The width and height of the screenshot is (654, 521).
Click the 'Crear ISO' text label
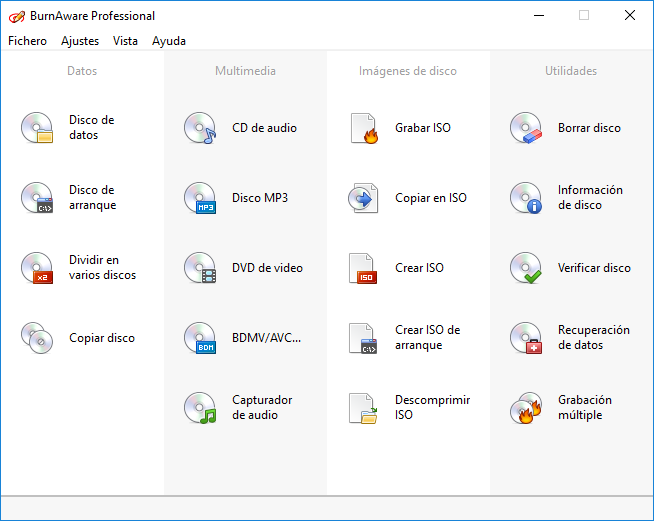419,268
